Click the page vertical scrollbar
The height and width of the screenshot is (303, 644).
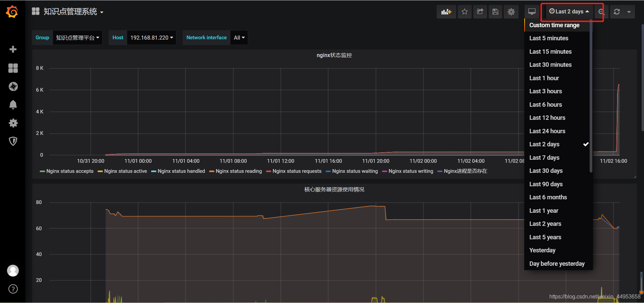[x=642, y=77]
